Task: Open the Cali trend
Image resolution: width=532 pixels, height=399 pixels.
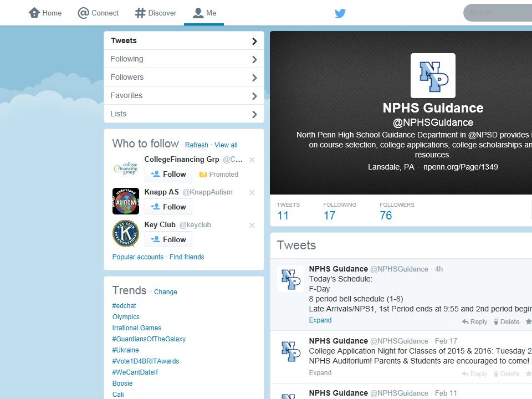Action: pyautogui.click(x=118, y=395)
